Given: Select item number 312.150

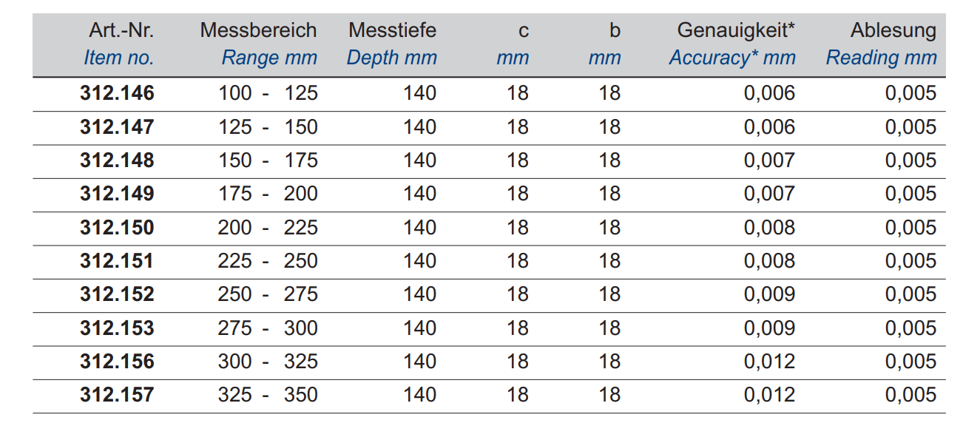Looking at the screenshot, I should click(x=117, y=228).
